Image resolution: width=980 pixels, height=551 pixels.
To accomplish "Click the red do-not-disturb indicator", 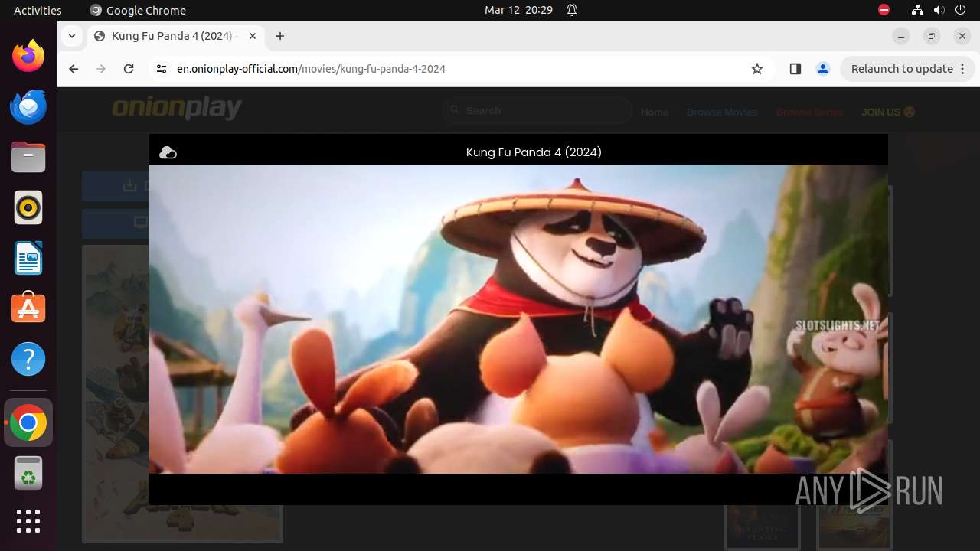I will [884, 11].
